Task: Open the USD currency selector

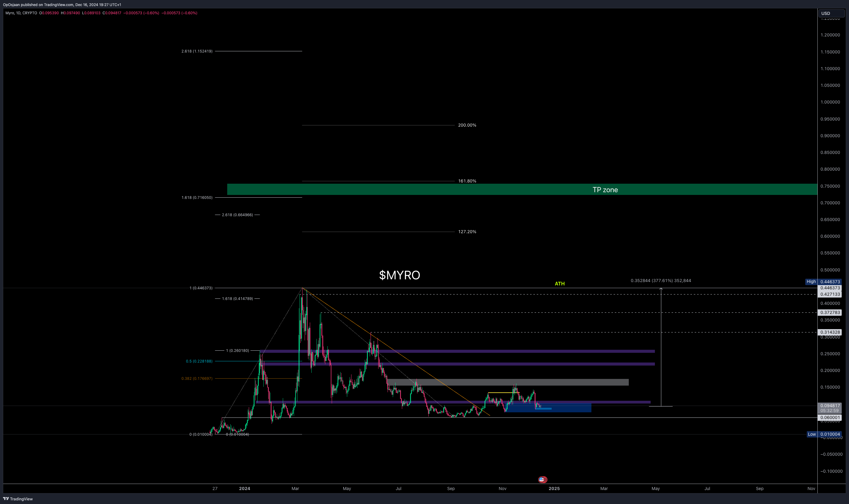Action: (831, 13)
